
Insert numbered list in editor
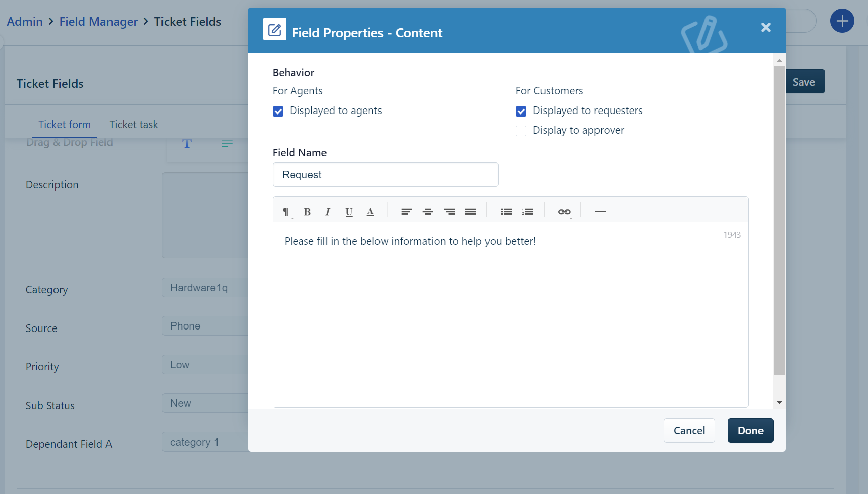[528, 212]
